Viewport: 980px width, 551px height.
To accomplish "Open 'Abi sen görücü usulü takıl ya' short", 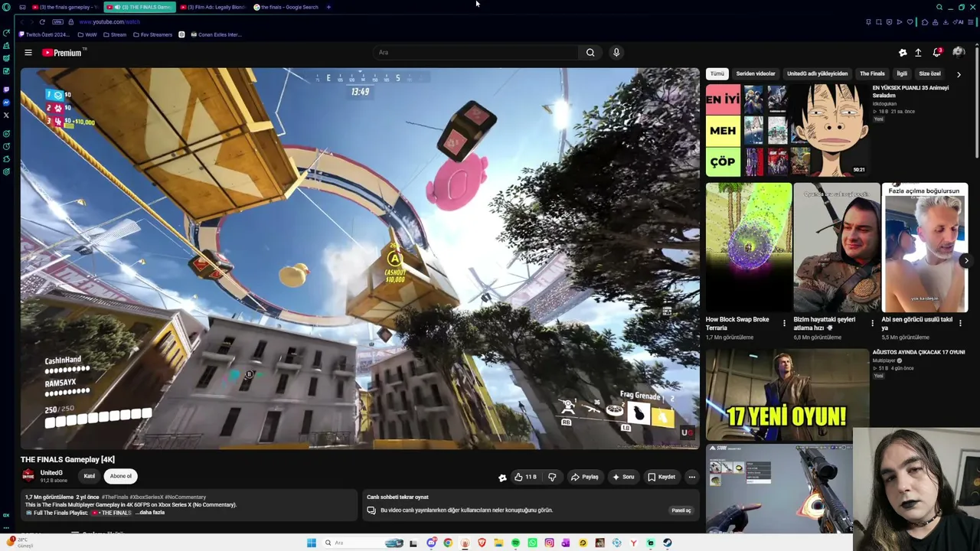I will click(925, 248).
